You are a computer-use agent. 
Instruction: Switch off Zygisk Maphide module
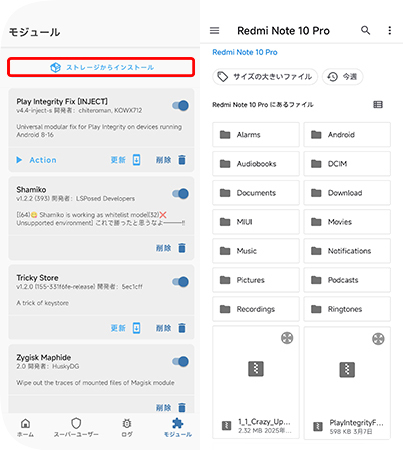[x=180, y=362]
